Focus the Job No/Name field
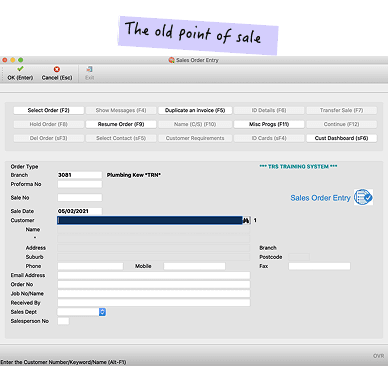The height and width of the screenshot is (366, 388). pyautogui.click(x=154, y=294)
